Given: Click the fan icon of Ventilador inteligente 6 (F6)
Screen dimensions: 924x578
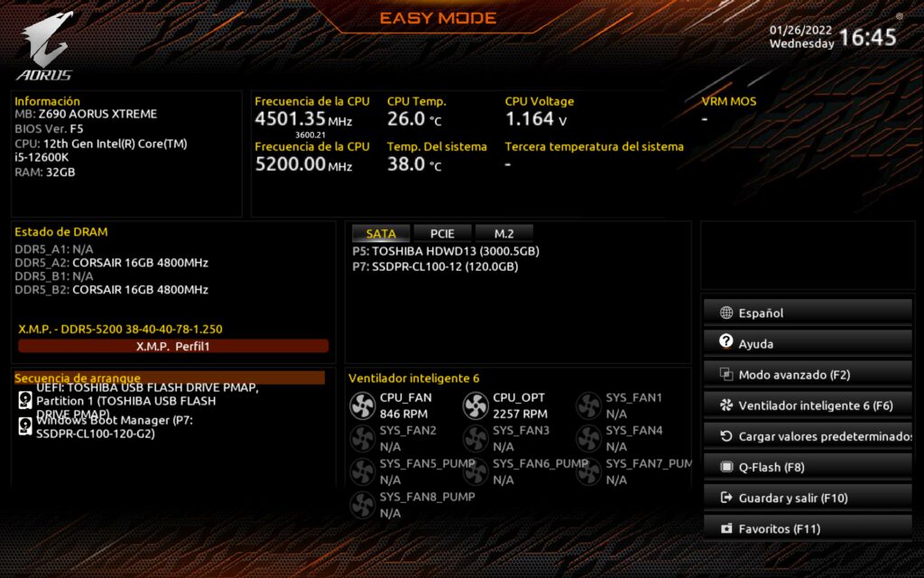Looking at the screenshot, I should [726, 405].
